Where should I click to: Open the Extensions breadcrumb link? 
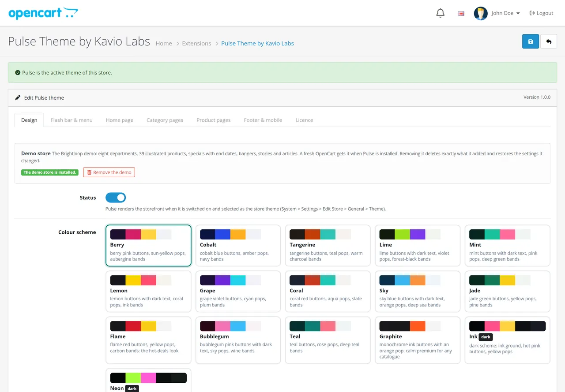click(196, 43)
